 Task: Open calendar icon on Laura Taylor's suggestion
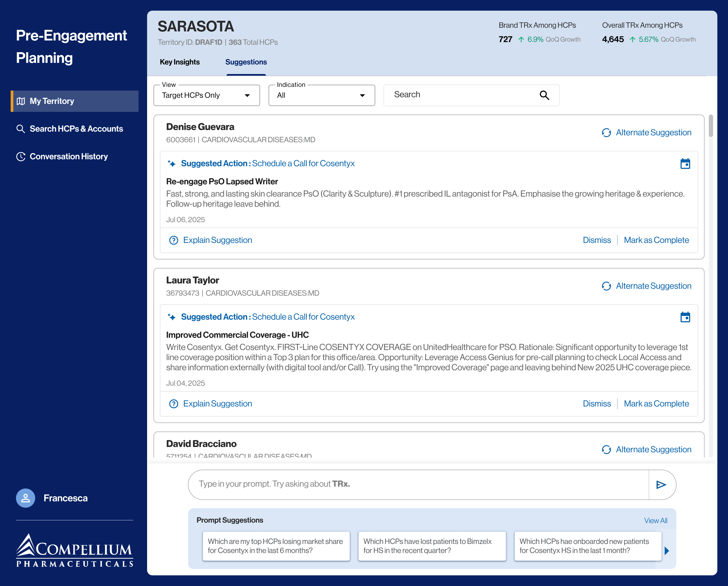point(685,317)
